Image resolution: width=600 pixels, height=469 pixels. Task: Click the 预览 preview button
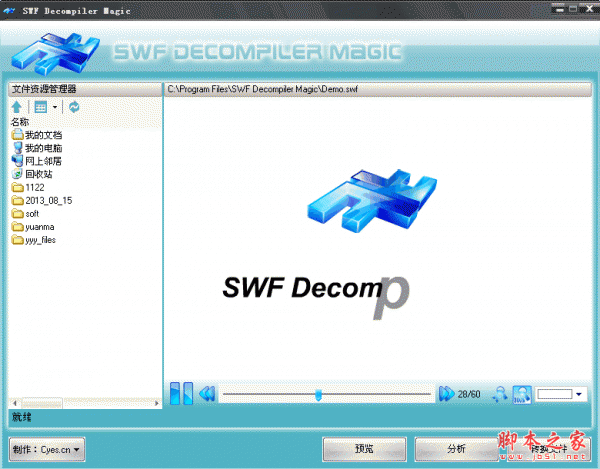364,449
